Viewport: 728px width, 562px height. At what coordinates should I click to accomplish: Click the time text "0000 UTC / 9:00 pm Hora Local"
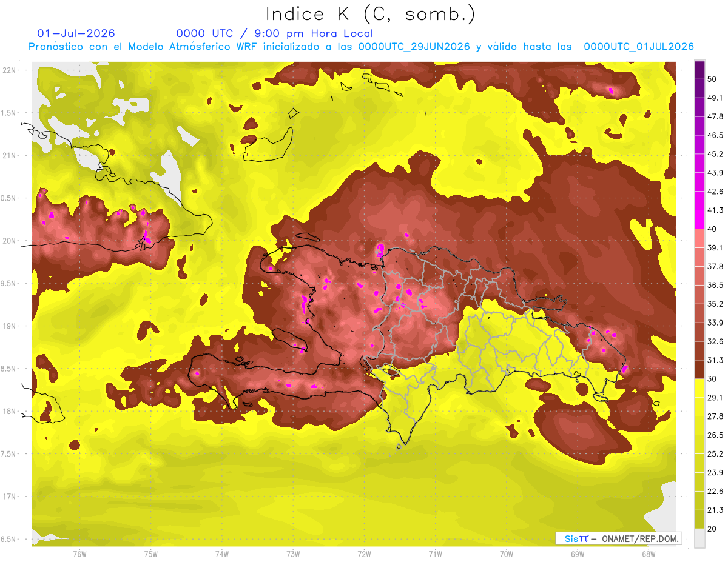tap(275, 33)
